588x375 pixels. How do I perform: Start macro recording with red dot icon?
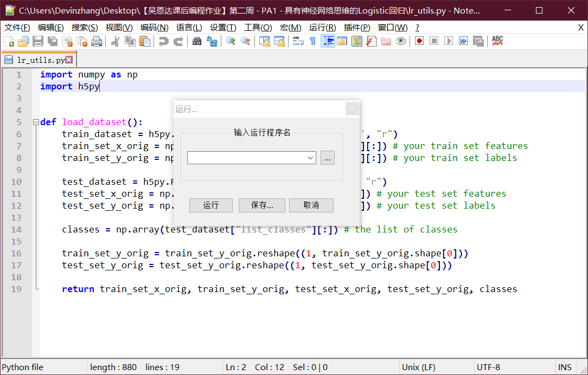(x=419, y=41)
